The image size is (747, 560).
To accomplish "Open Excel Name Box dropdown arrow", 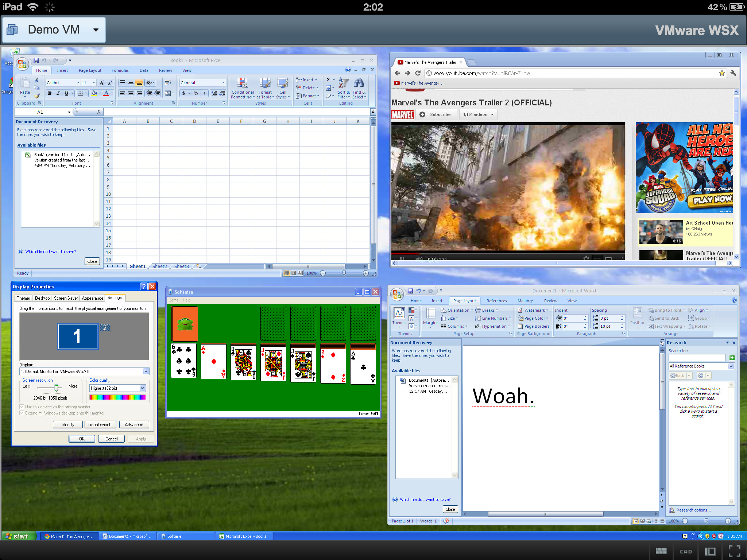I will click(69, 112).
